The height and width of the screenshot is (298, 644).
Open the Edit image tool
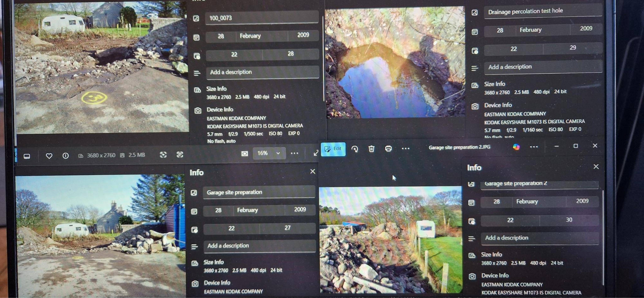click(x=333, y=149)
